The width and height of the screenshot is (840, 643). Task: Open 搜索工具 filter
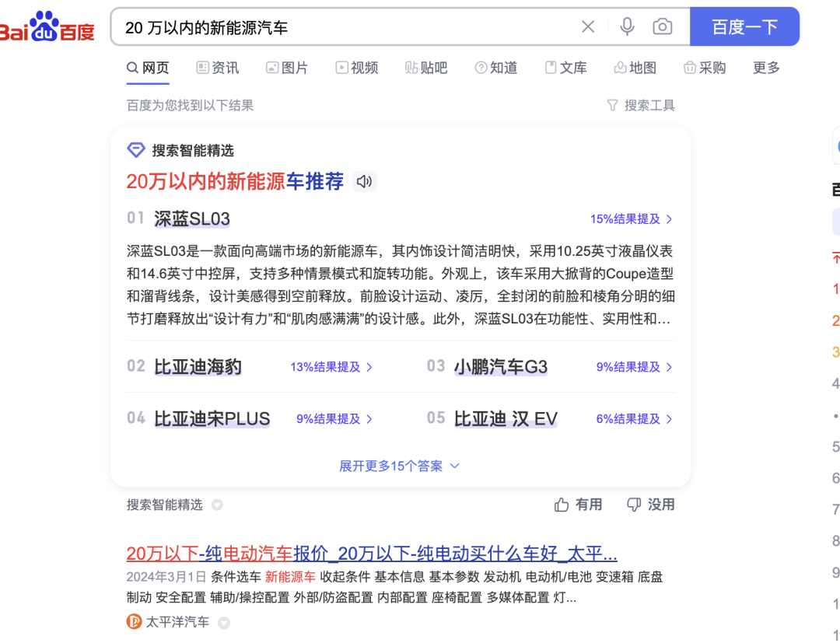tap(641, 106)
